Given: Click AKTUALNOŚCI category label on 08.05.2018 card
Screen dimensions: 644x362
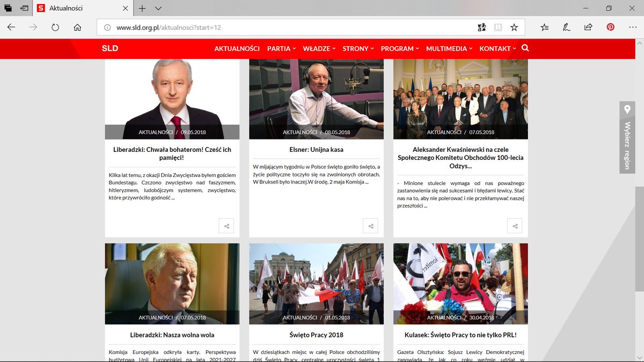Looking at the screenshot, I should 300,132.
